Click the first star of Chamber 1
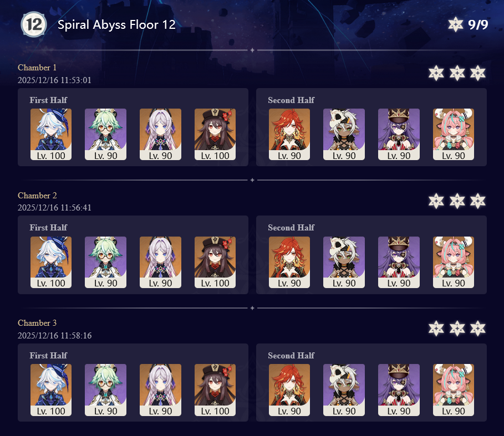This screenshot has height=436, width=504. (x=436, y=73)
